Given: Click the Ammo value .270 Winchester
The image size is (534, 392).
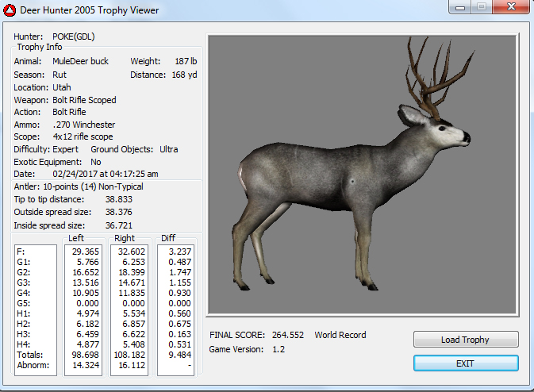Looking at the screenshot, I should point(83,125).
